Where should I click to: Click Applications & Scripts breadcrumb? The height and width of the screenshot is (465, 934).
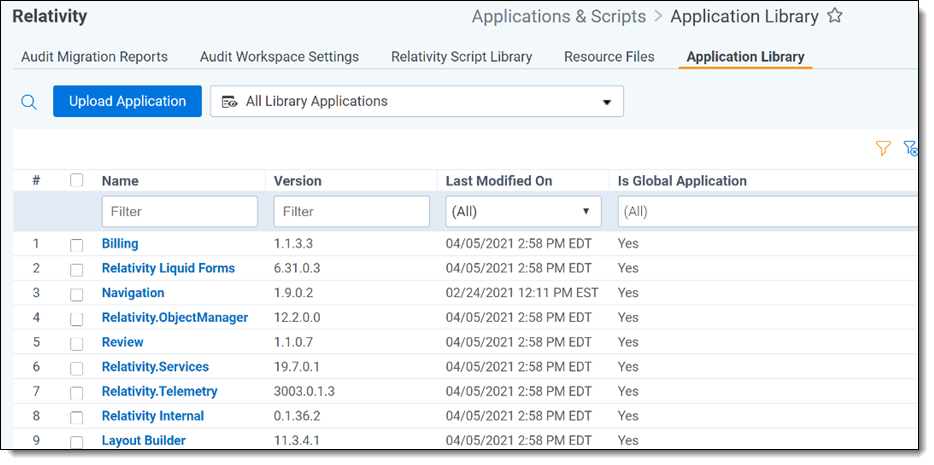click(x=559, y=17)
